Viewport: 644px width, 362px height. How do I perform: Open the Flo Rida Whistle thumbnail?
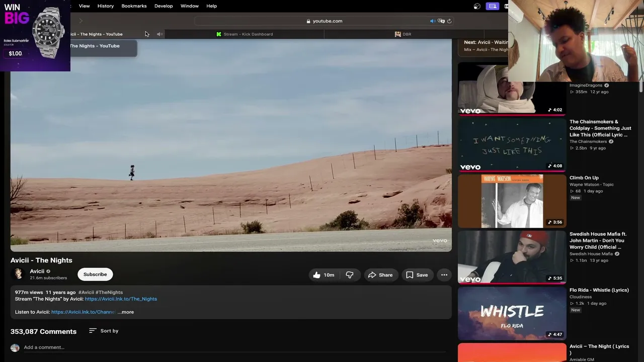coord(512,314)
